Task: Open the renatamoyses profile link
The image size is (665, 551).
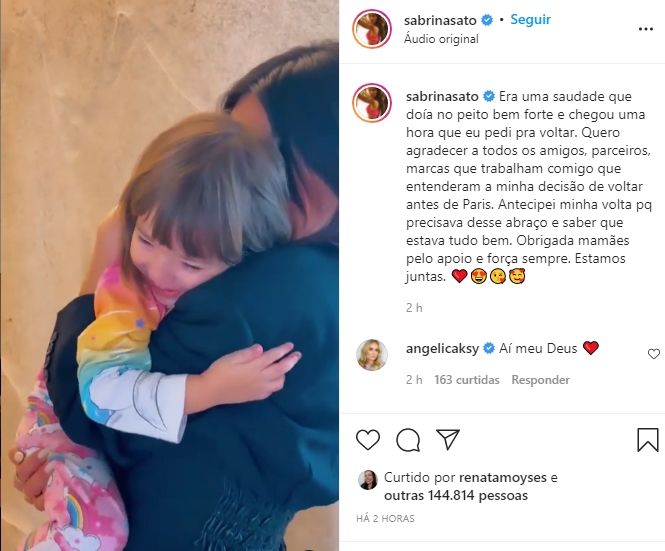Action: [x=503, y=478]
